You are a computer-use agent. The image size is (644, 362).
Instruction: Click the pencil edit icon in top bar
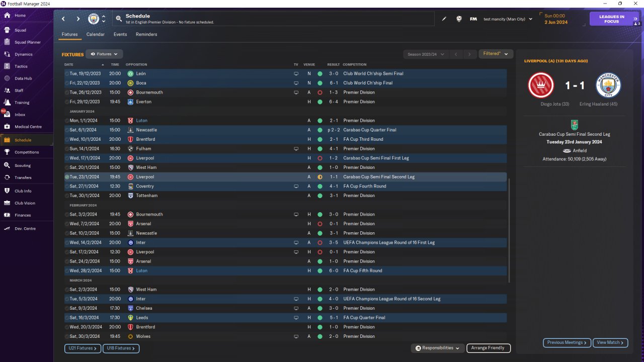click(444, 19)
